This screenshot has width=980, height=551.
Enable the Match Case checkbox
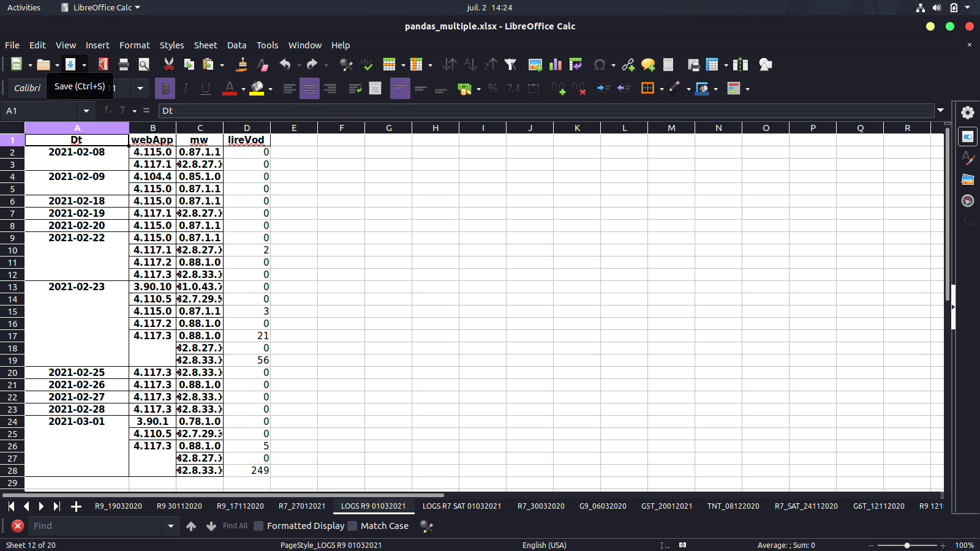tap(353, 526)
